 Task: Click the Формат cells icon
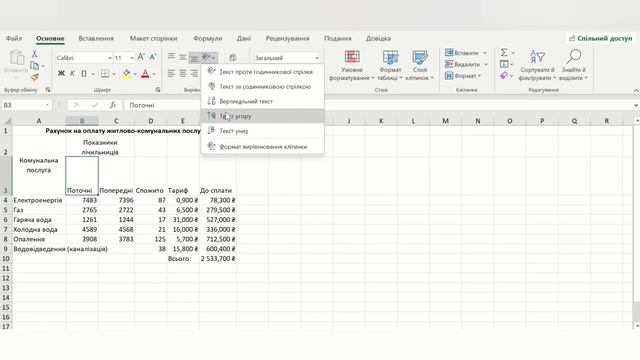[x=449, y=76]
